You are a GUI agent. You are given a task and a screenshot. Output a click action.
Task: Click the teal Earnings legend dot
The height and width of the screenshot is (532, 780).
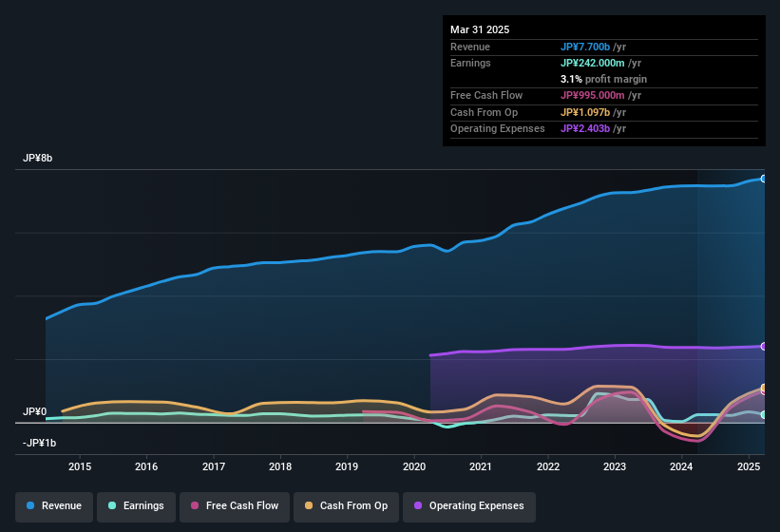[112, 505]
